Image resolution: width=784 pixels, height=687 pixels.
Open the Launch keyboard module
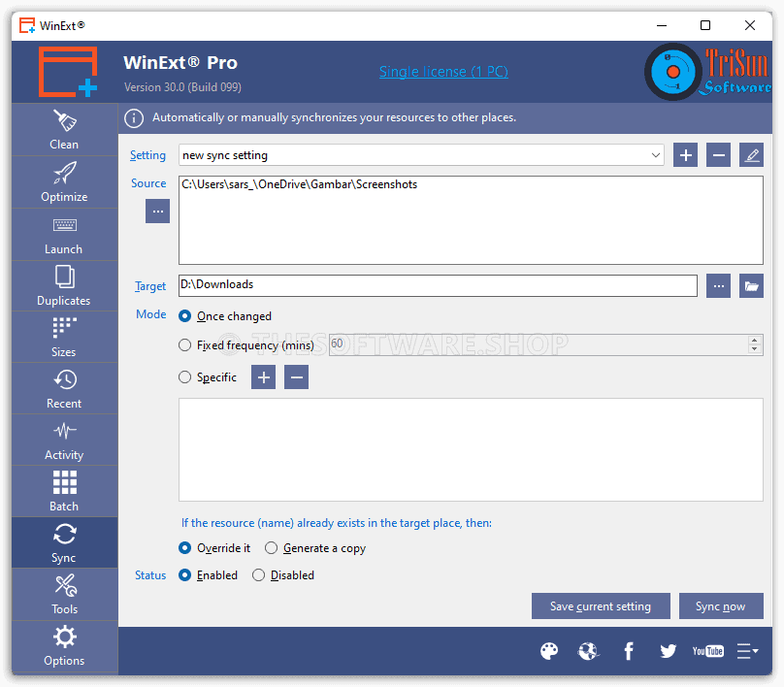[x=64, y=235]
